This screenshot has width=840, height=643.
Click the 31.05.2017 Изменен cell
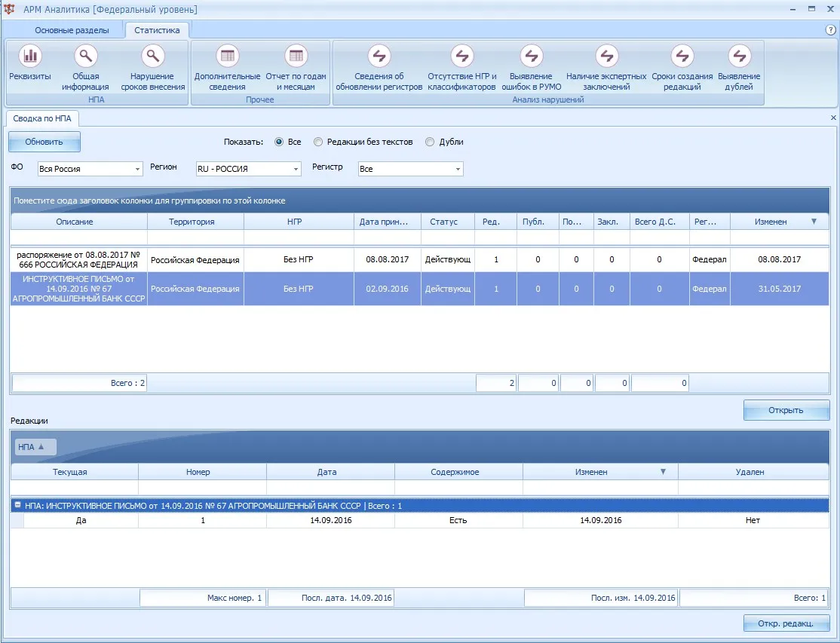(x=780, y=289)
